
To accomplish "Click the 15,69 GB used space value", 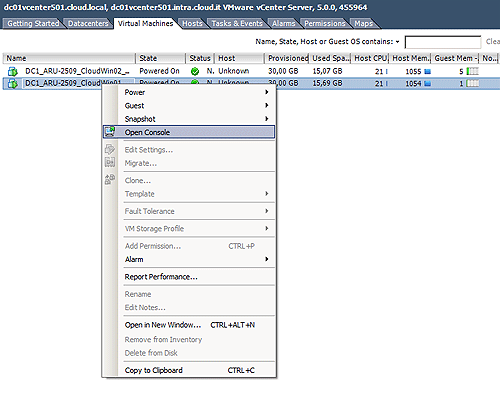I will click(327, 83).
